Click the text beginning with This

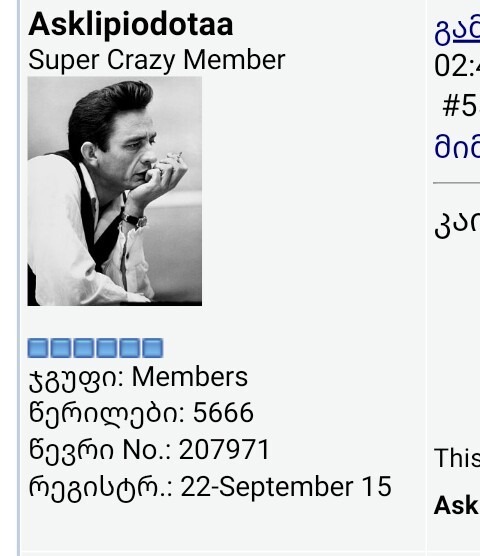457,458
